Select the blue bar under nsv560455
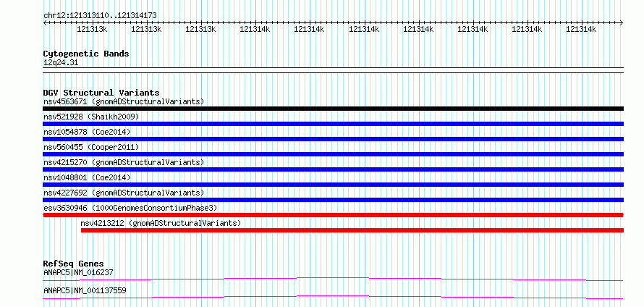Screen dimensions: 644x307 [333, 154]
